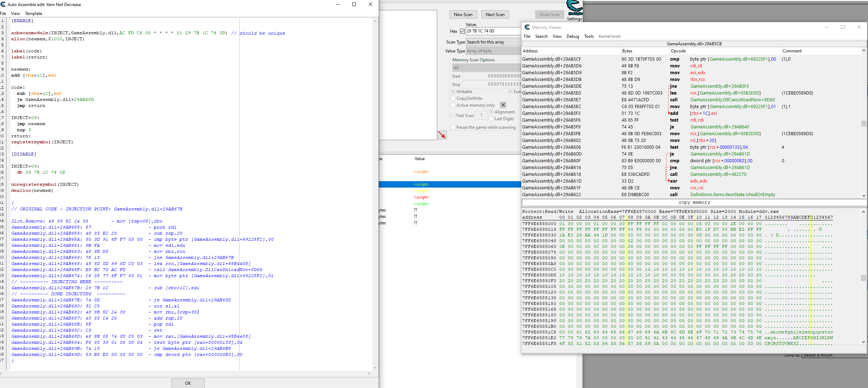This screenshot has height=388, width=868.
Task: Click the X icon beside Active memory only
Action: 503,105
